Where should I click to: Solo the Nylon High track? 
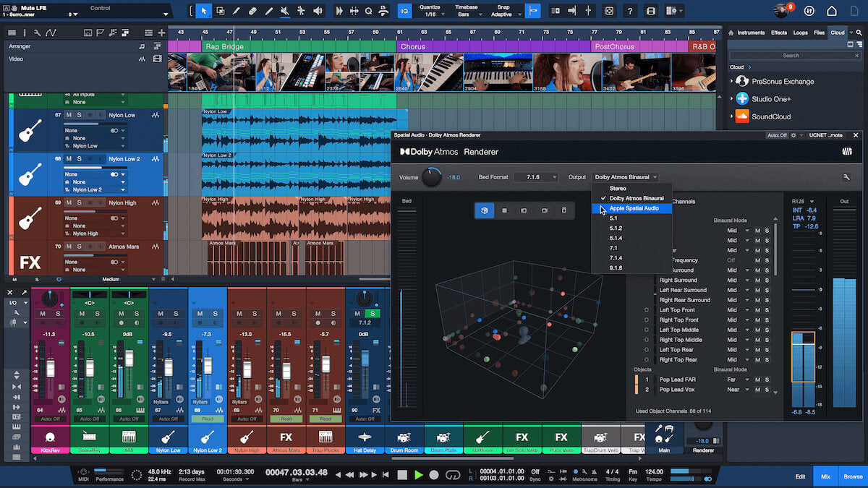tap(79, 202)
